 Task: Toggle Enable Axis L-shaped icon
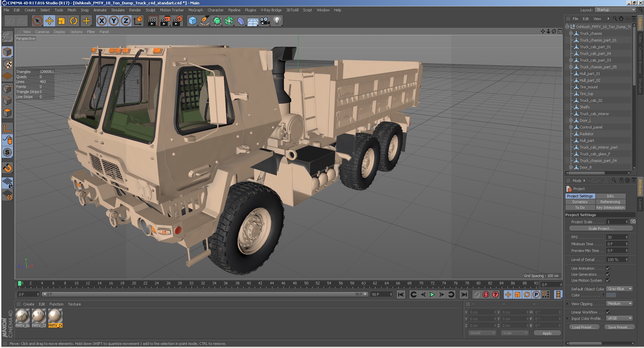click(x=7, y=128)
